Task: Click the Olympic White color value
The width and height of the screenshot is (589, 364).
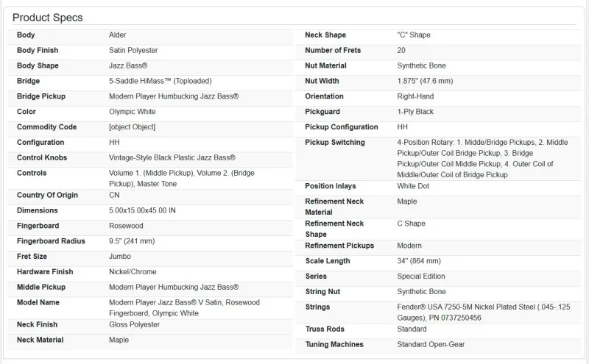Action: pyautogui.click(x=134, y=112)
